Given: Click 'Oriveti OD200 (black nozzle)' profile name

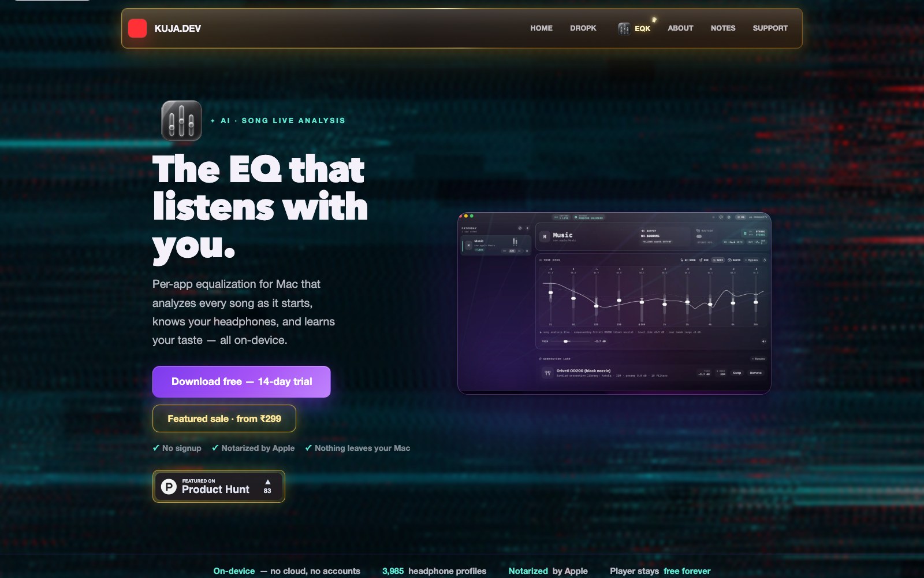Looking at the screenshot, I should [583, 370].
